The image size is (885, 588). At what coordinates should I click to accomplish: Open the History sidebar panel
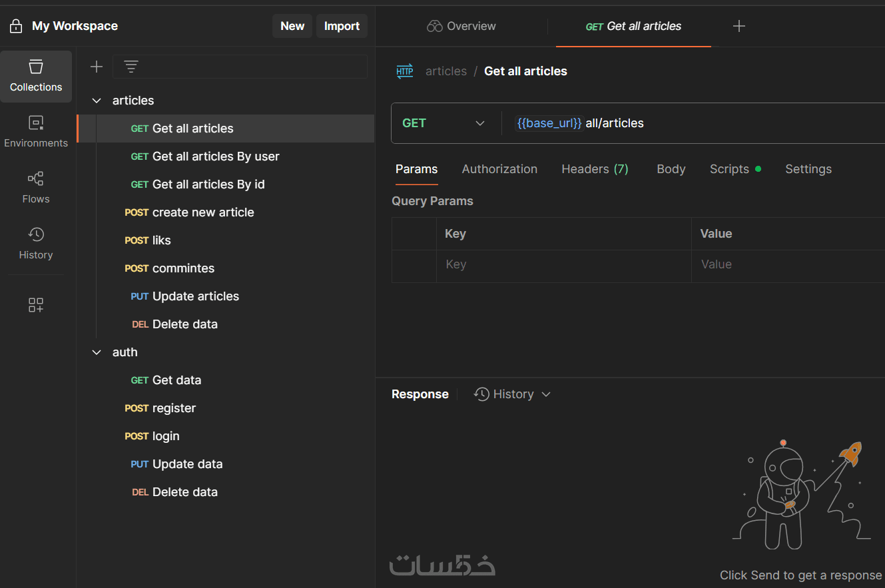point(36,244)
